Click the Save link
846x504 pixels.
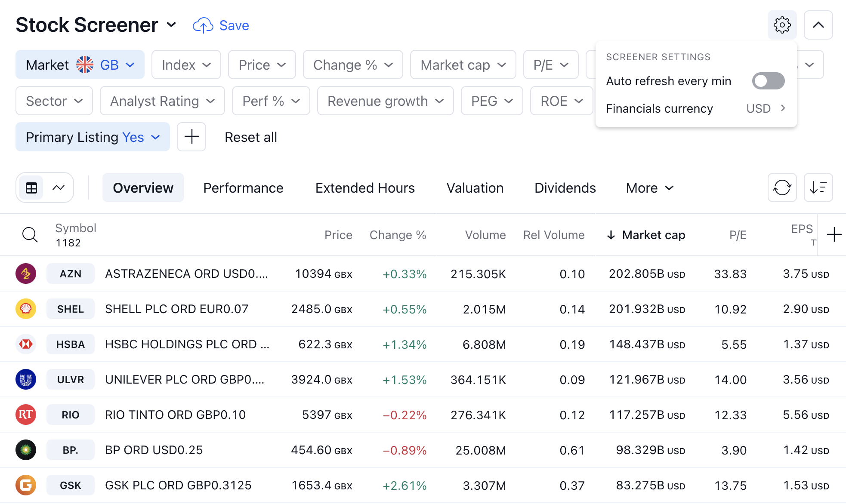point(221,25)
